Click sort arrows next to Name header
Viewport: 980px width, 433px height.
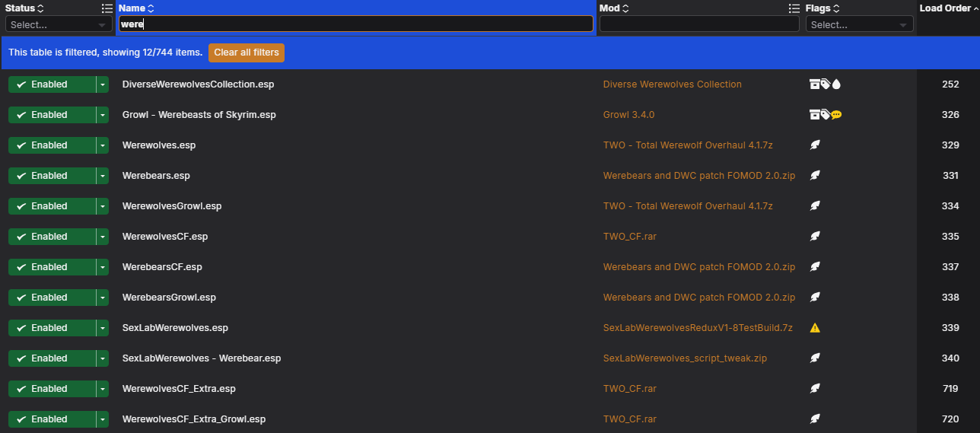pos(151,8)
